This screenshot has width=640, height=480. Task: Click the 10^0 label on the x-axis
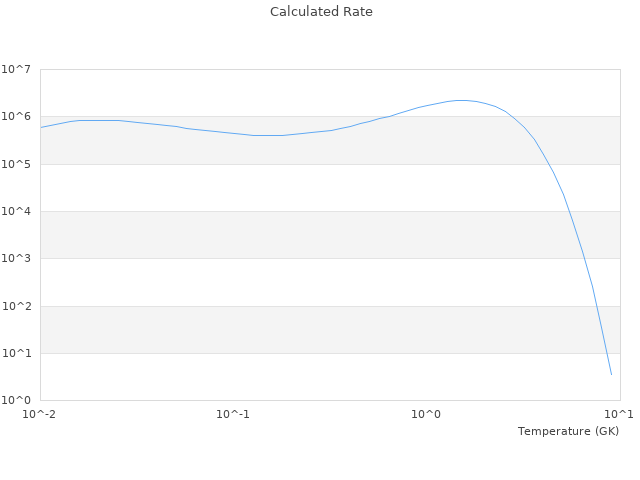pyautogui.click(x=426, y=414)
